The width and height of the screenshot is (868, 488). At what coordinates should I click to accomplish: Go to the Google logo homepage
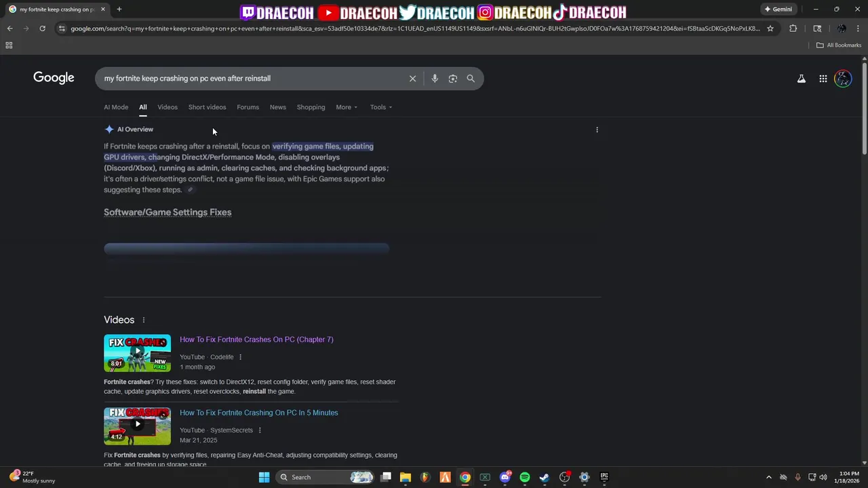point(54,78)
